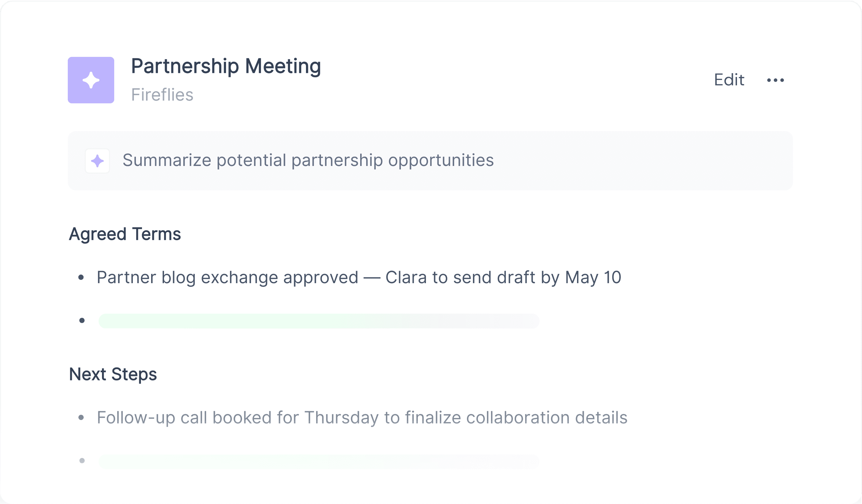Image resolution: width=862 pixels, height=504 pixels.
Task: Focus the Summarize potential partnership opportunities prompt
Action: (x=430, y=161)
